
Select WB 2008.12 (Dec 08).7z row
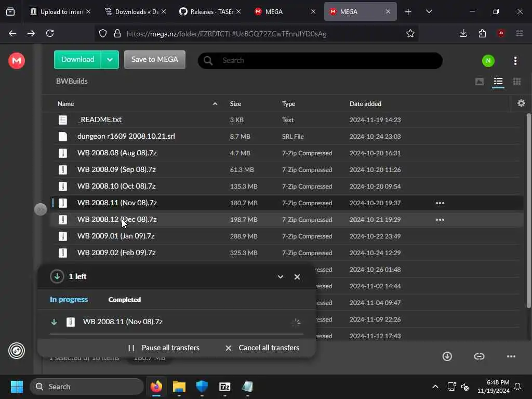point(287,220)
